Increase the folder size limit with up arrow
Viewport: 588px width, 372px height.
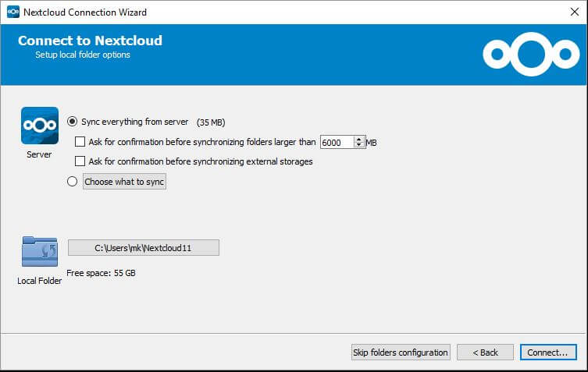tap(359, 139)
